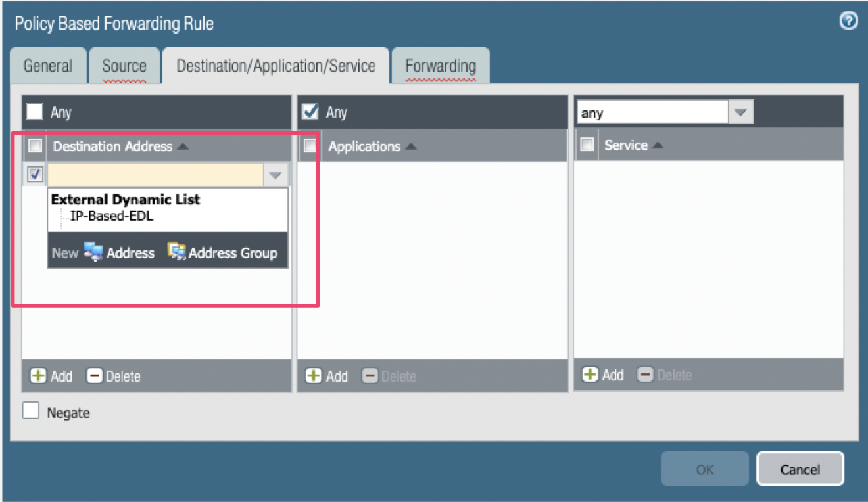Open the help icon in the dialog header
The width and height of the screenshot is (868, 502).
coord(849,22)
